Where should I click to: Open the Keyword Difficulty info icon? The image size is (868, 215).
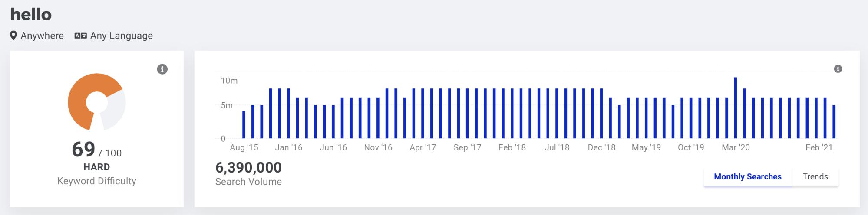click(162, 69)
